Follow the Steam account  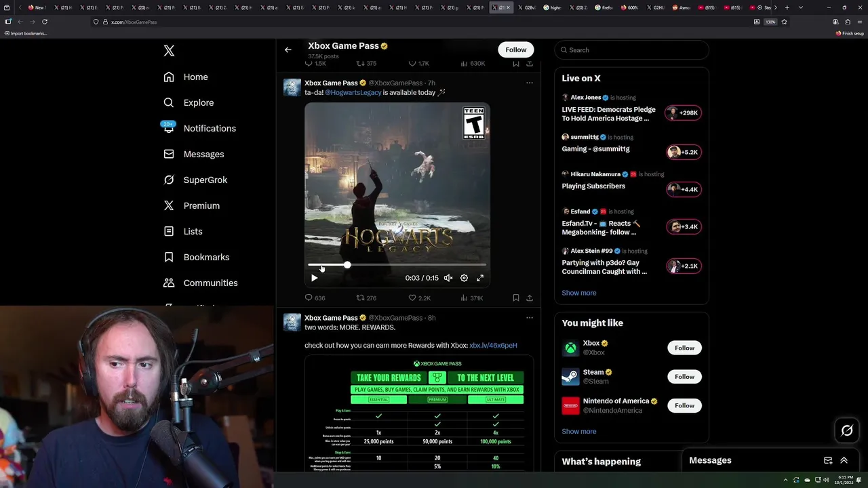[x=684, y=377]
